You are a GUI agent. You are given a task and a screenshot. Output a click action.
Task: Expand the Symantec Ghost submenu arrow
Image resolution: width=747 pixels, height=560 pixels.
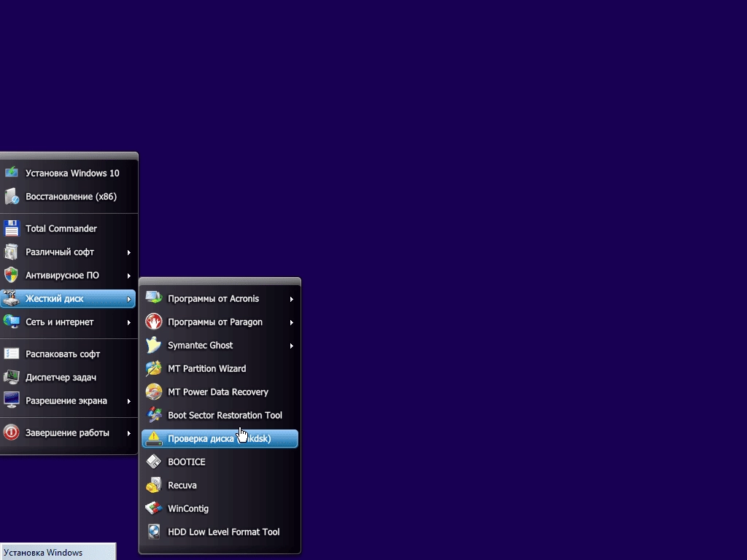point(292,345)
